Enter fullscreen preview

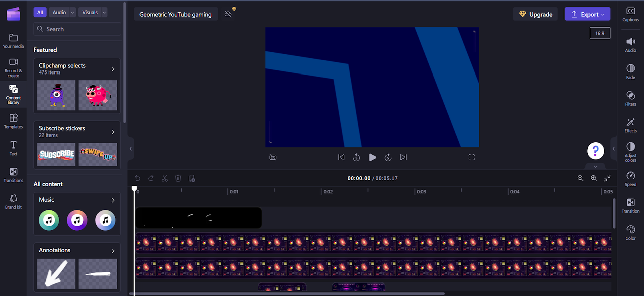(471, 157)
